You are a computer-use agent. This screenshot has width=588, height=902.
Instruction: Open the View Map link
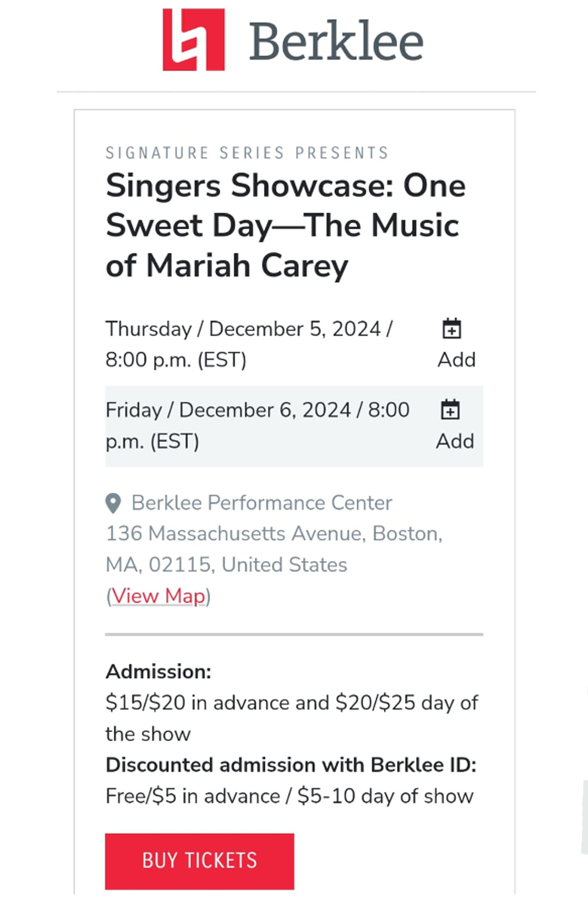pyautogui.click(x=158, y=596)
